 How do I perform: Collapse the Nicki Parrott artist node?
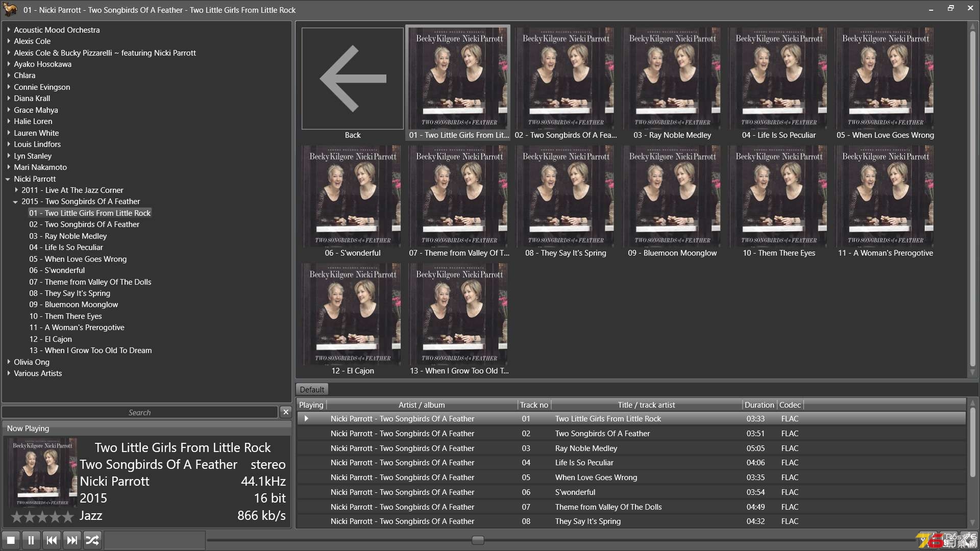click(8, 179)
